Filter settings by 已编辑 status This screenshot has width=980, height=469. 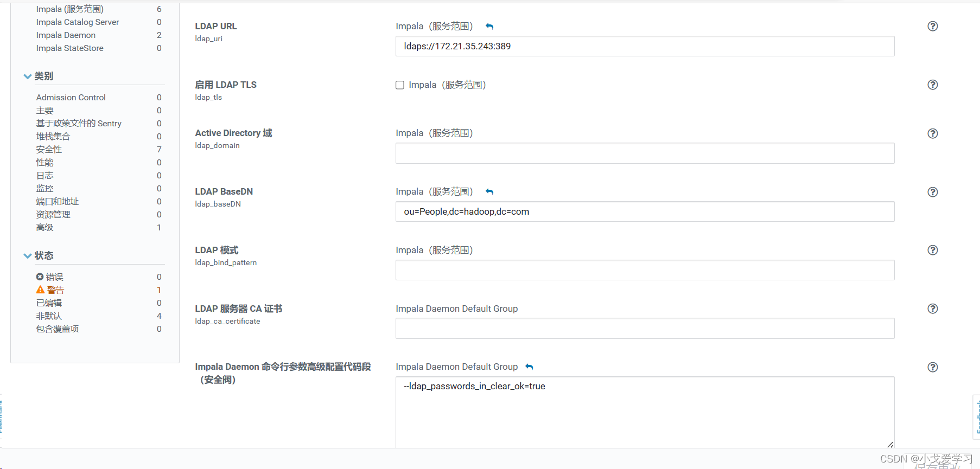click(49, 303)
